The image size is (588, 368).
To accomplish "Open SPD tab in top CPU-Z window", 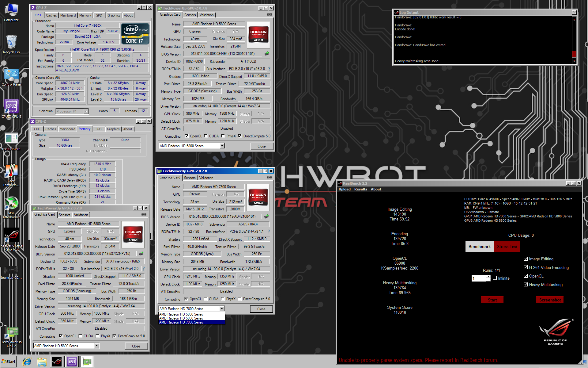I will tap(99, 15).
